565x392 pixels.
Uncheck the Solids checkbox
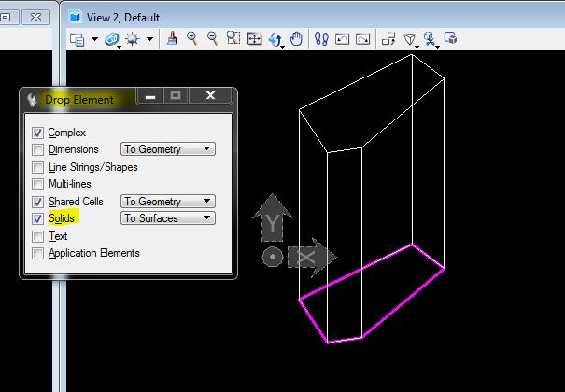click(x=37, y=218)
